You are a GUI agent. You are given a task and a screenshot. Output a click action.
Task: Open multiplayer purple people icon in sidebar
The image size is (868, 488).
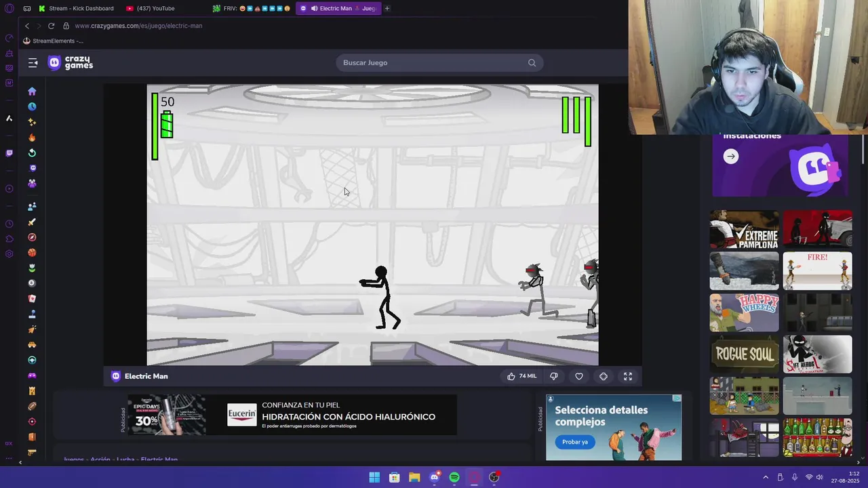coord(32,184)
